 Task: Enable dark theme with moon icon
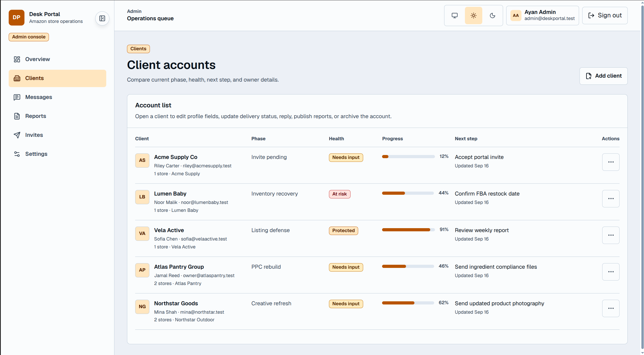(x=493, y=16)
